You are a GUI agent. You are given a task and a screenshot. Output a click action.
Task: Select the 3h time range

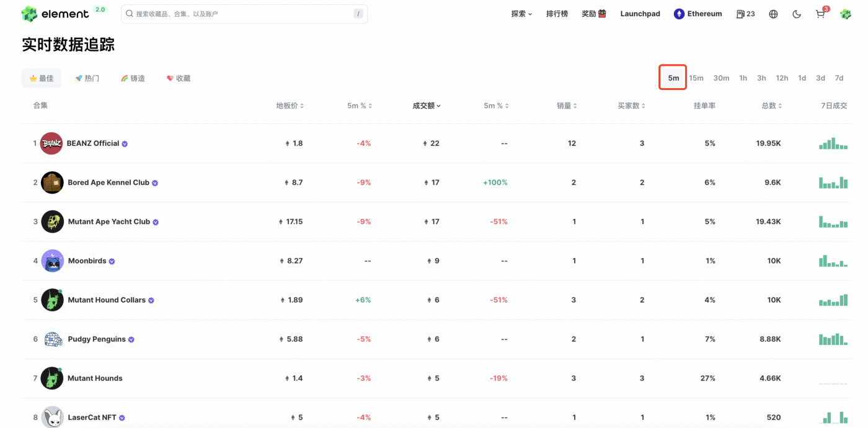tap(761, 78)
